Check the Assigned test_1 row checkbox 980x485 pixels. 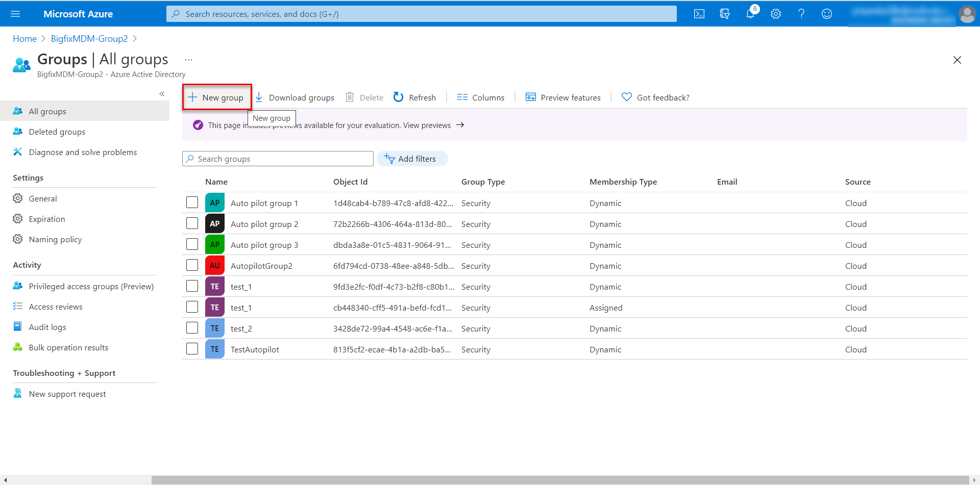(192, 307)
